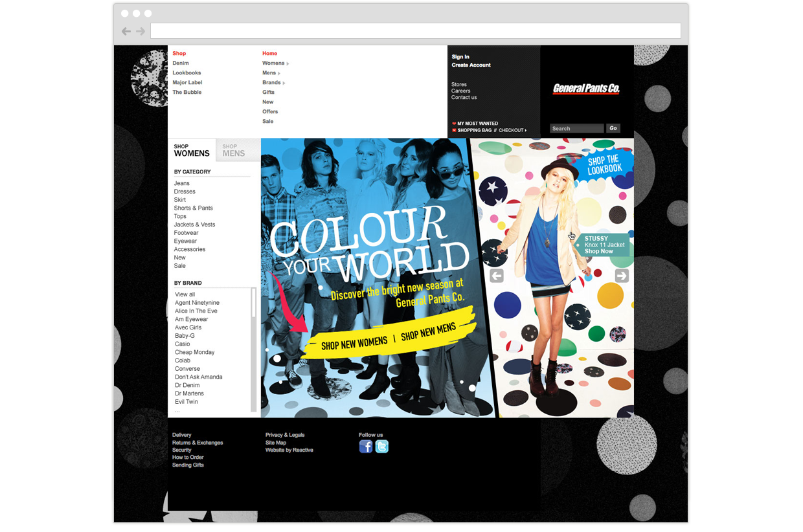Screen dimensions: 803x532
Task: Open My Most Wanted heart link
Action: [x=475, y=124]
